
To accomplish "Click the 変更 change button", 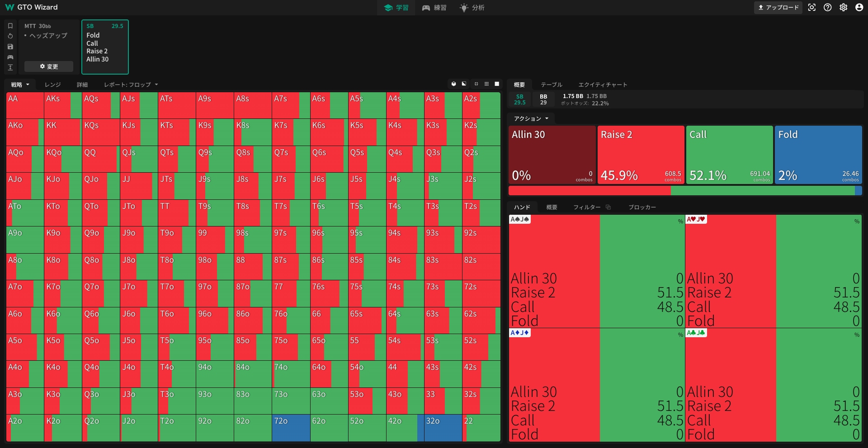I will tap(49, 66).
